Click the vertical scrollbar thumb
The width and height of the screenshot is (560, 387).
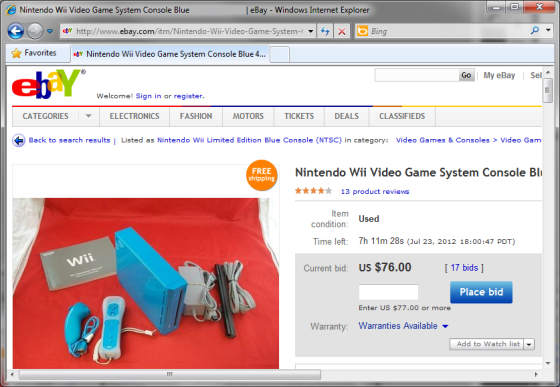(x=548, y=90)
